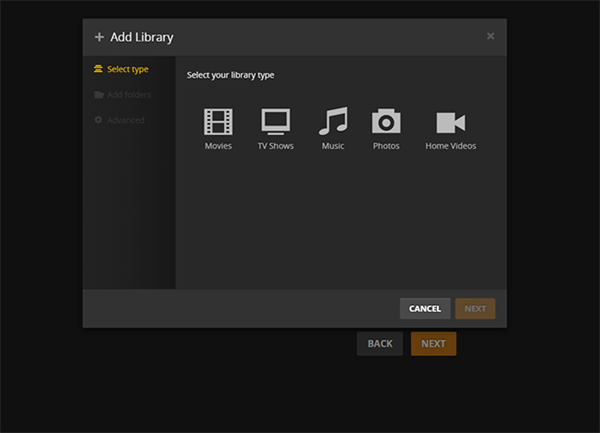The width and height of the screenshot is (600, 433).
Task: Click the plus icon beside Add Library
Action: click(99, 37)
